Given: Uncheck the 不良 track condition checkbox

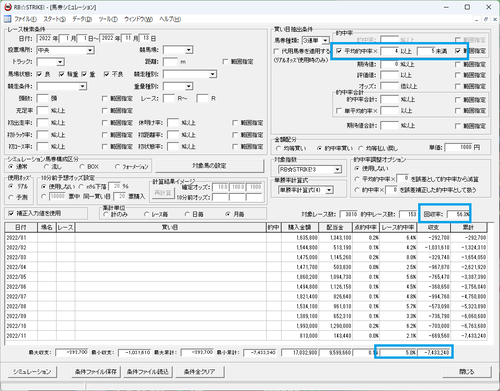Looking at the screenshot, I should click(x=106, y=74).
